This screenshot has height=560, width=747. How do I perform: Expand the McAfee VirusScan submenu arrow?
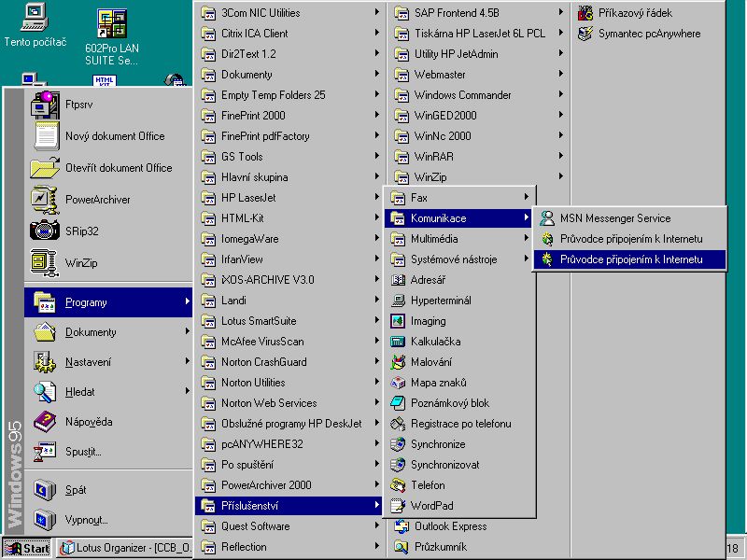[x=377, y=341]
